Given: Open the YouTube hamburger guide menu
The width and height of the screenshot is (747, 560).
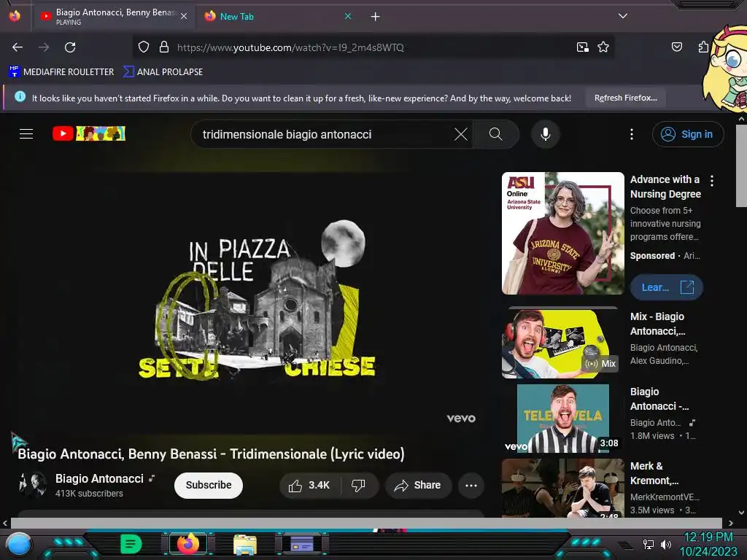Looking at the screenshot, I should (x=26, y=134).
